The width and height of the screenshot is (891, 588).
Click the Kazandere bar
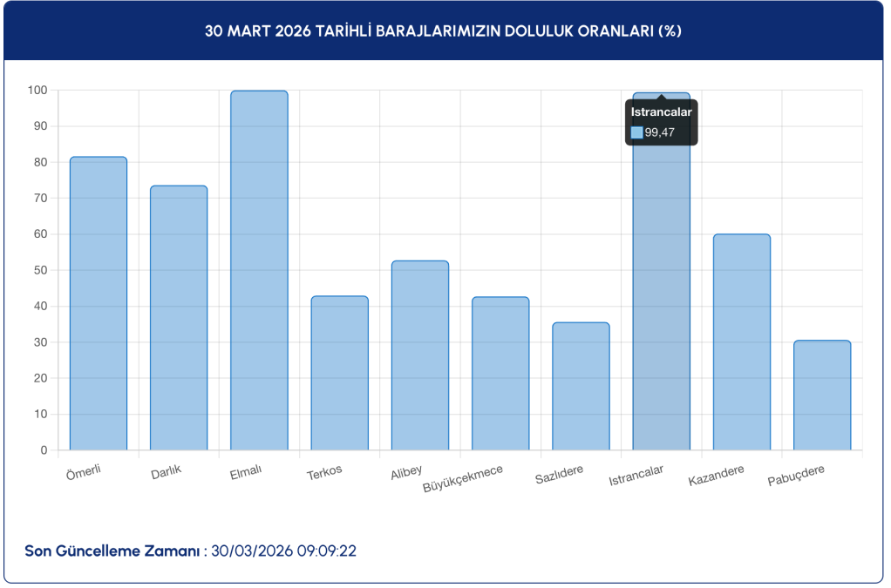[x=741, y=341]
